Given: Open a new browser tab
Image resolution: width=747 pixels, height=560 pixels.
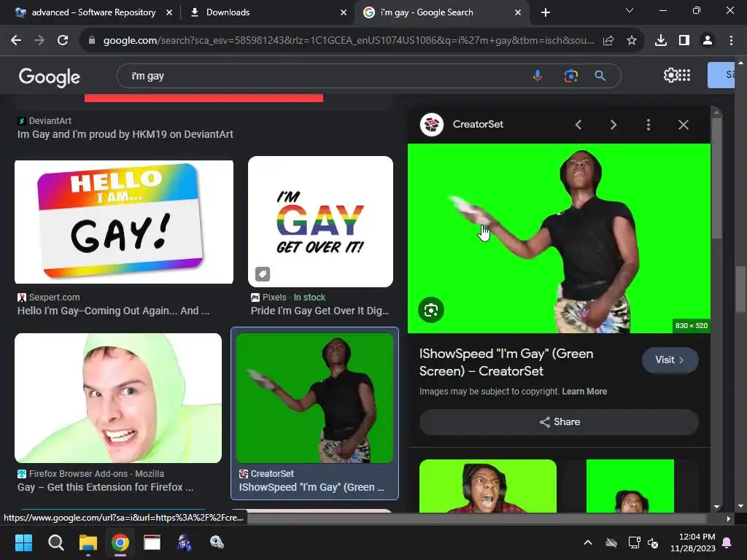Looking at the screenshot, I should (546, 12).
